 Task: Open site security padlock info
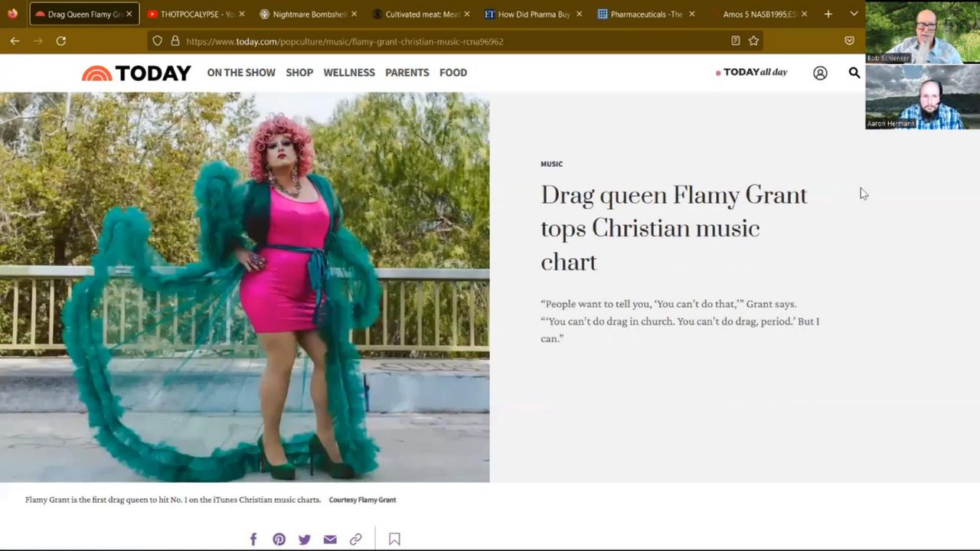[x=175, y=41]
